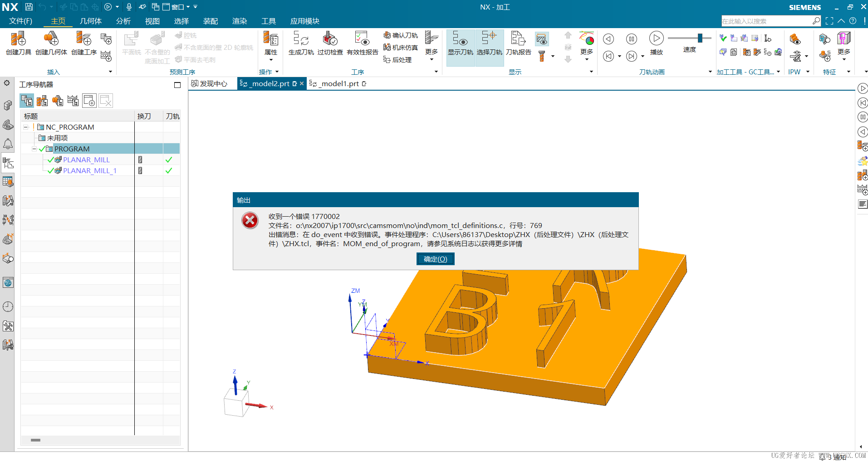Toggle 显示刀轨 (Display Tool Path)

[460, 48]
